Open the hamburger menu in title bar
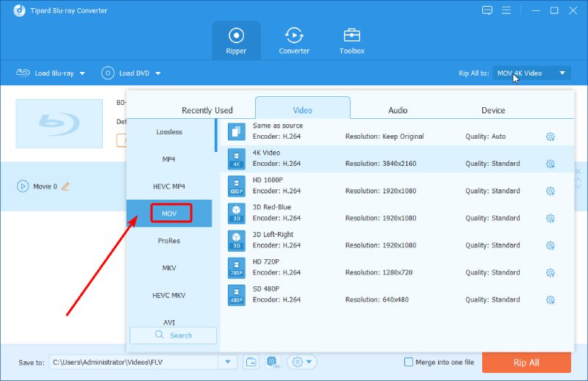 click(506, 10)
